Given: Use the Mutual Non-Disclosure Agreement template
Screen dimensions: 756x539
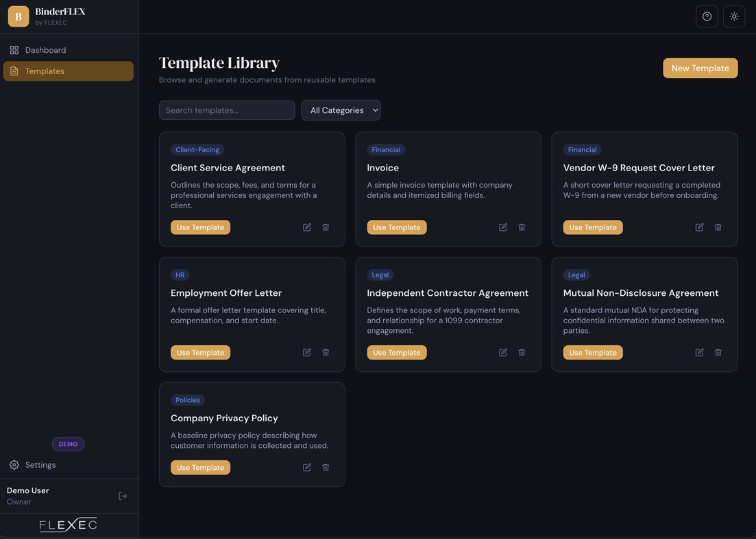Looking at the screenshot, I should click(x=593, y=353).
